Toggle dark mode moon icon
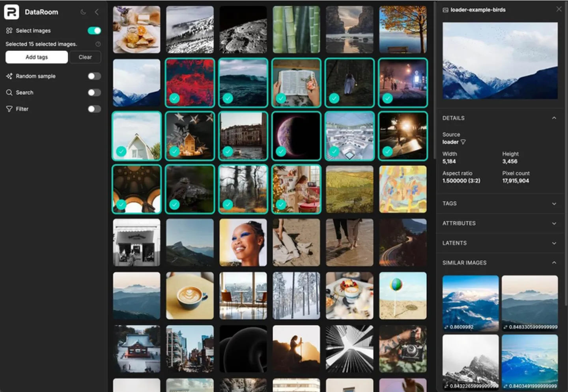Image resolution: width=568 pixels, height=392 pixels. point(83,12)
